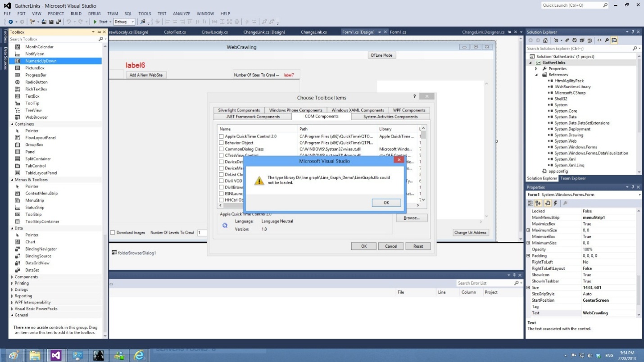Switch to the ColorText.cs editor tab
644x362 pixels.
click(175, 32)
